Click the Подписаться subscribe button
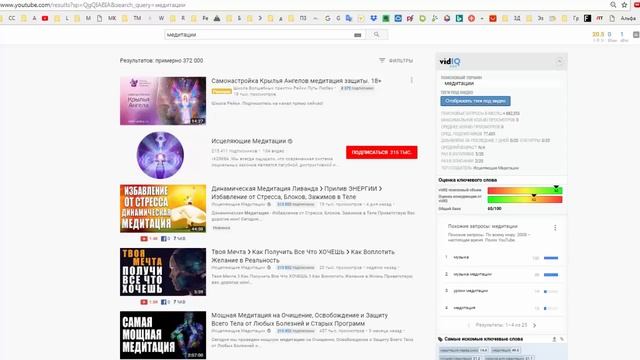Viewport: 640px width, 360px height. click(382, 152)
